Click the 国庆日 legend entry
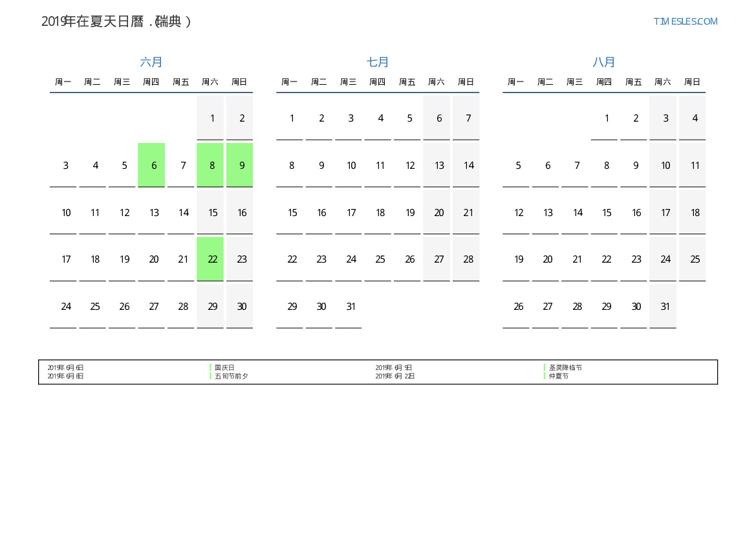 [224, 367]
